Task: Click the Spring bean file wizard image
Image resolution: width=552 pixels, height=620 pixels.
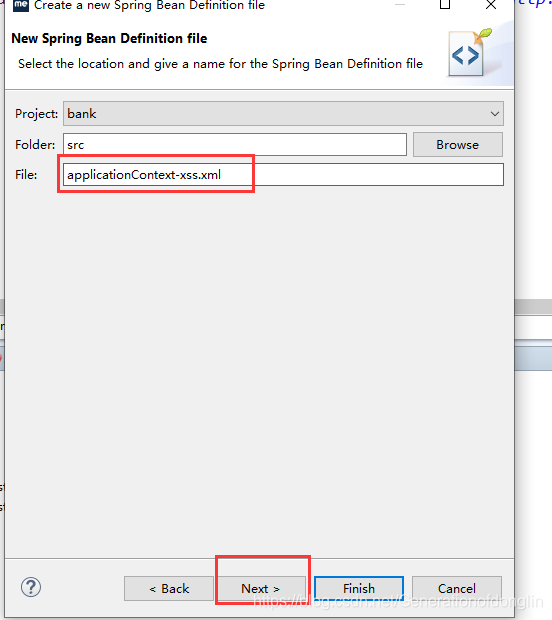Action: coord(470,52)
